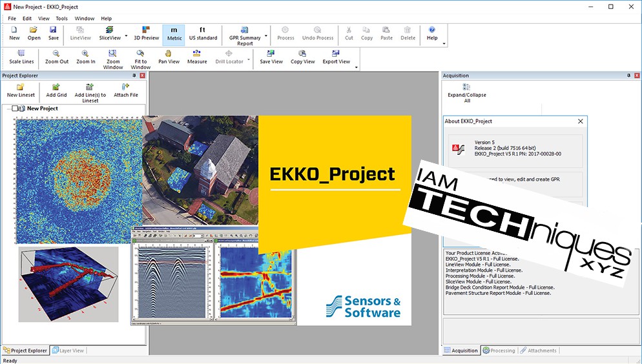Pin Project Explorer panel
Image resolution: width=642 pixels, height=364 pixels.
point(134,76)
